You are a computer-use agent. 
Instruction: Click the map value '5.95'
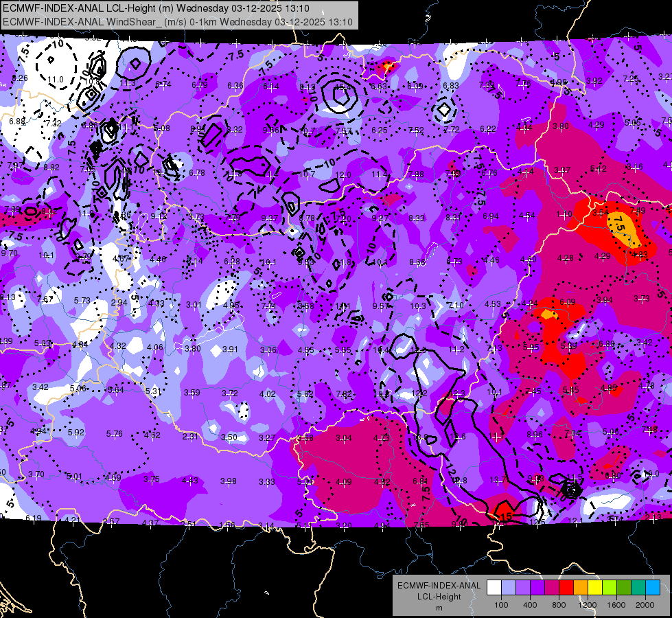point(531,347)
